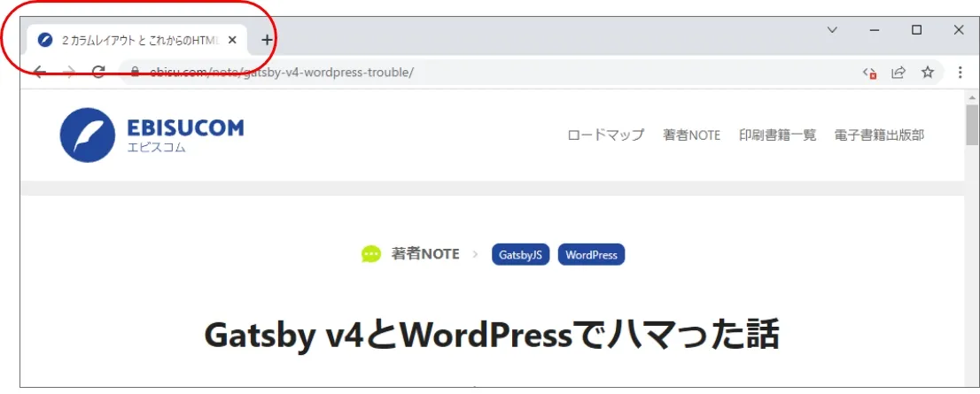Expand the tab search chevron
The image size is (980, 394).
(x=832, y=30)
